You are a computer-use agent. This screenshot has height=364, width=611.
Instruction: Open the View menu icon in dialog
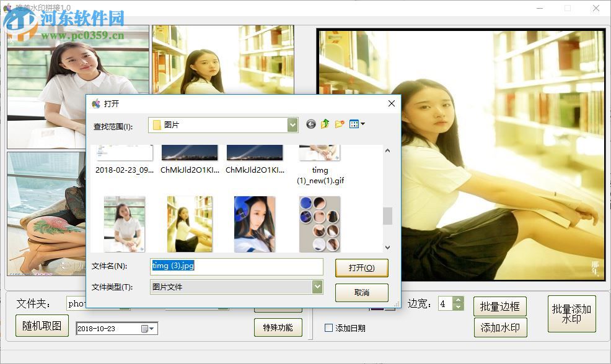tap(356, 124)
